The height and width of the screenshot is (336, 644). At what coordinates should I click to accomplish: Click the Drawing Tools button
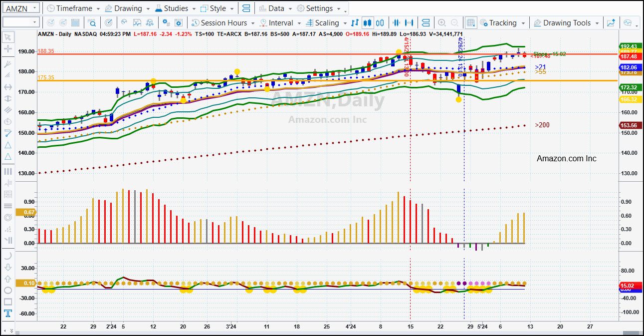coord(562,23)
